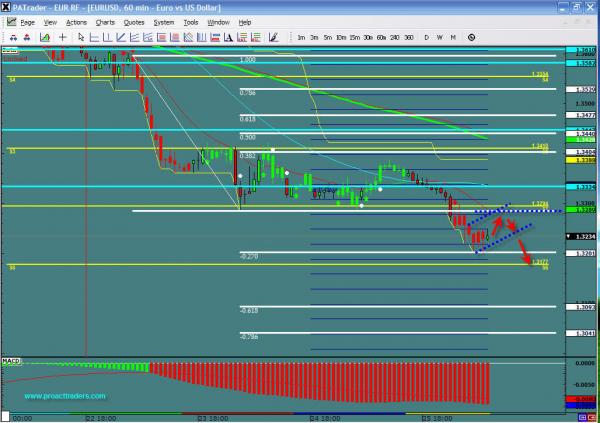Open the Help menu
This screenshot has height=423, width=600.
click(x=244, y=21)
